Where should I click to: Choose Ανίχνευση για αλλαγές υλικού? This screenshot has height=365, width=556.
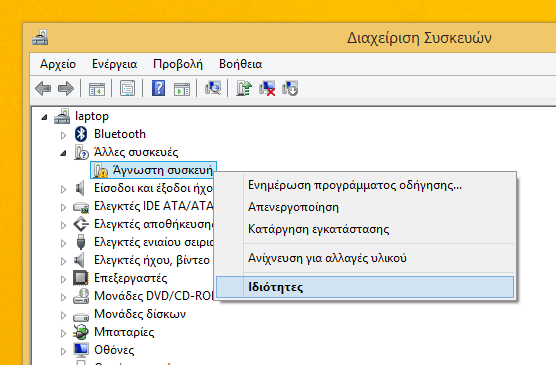[x=365, y=258]
